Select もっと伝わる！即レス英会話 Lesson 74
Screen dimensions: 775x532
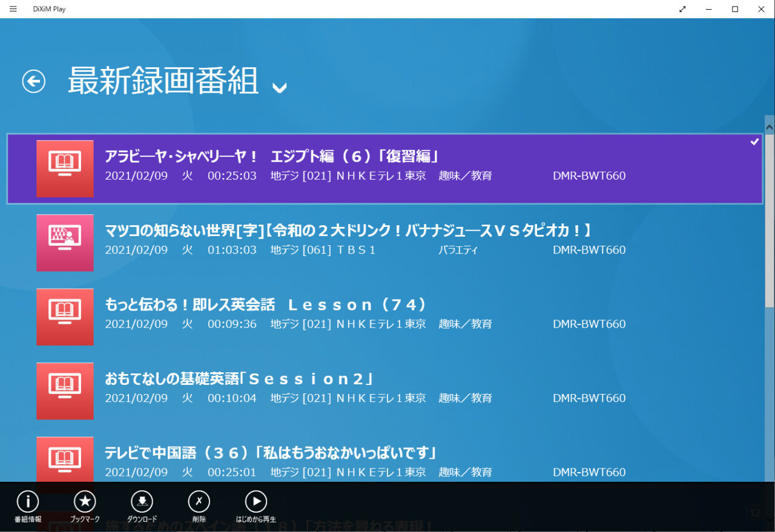tap(266, 305)
